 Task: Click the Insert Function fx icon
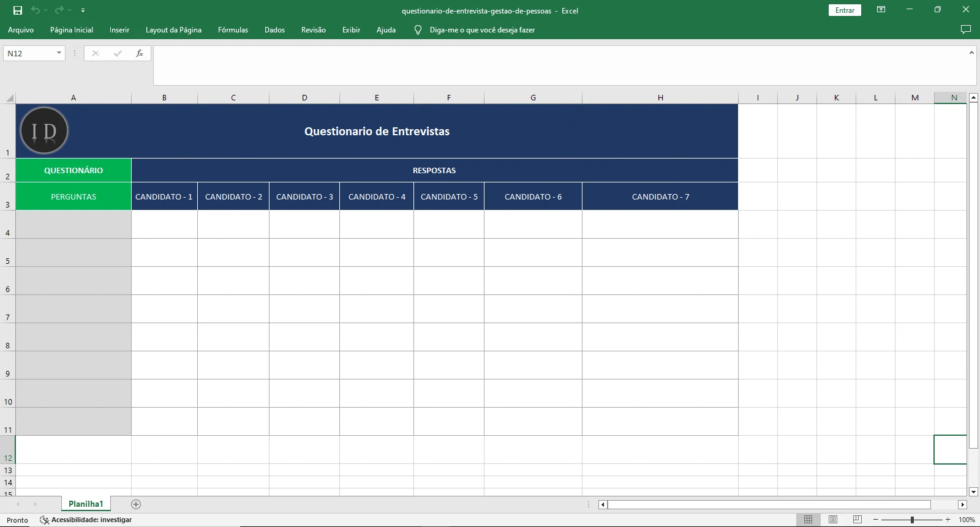coord(140,53)
